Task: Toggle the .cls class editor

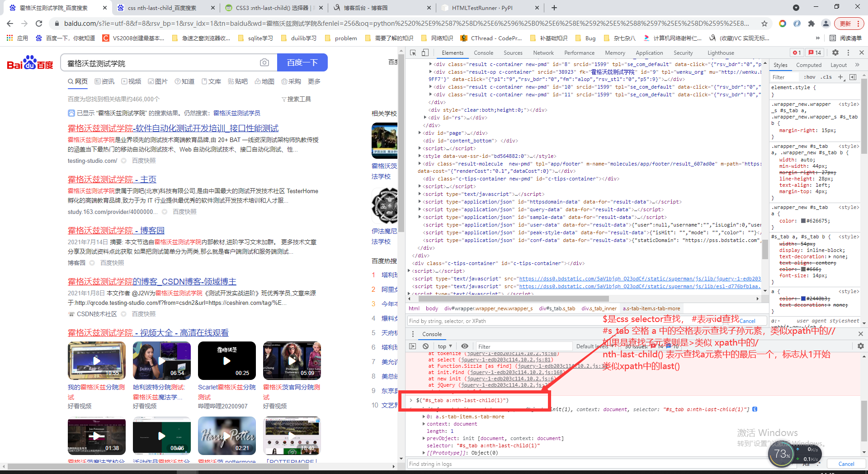Action: pos(827,77)
